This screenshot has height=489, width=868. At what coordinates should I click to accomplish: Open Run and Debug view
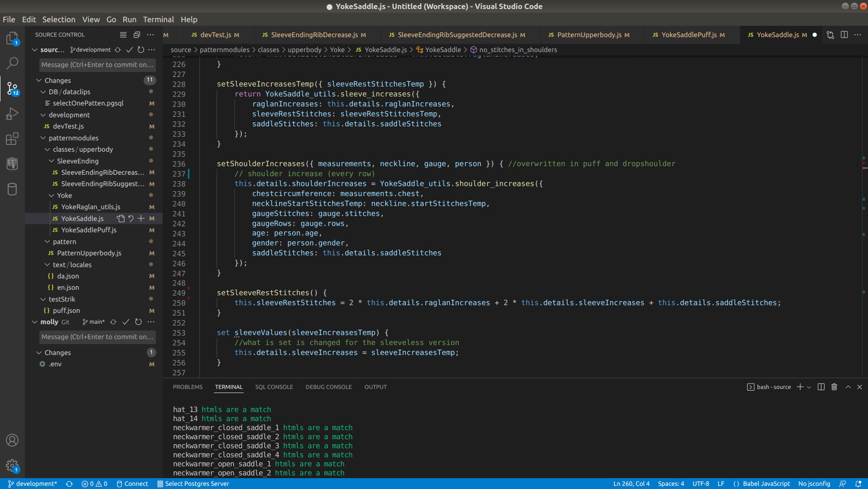tap(12, 114)
